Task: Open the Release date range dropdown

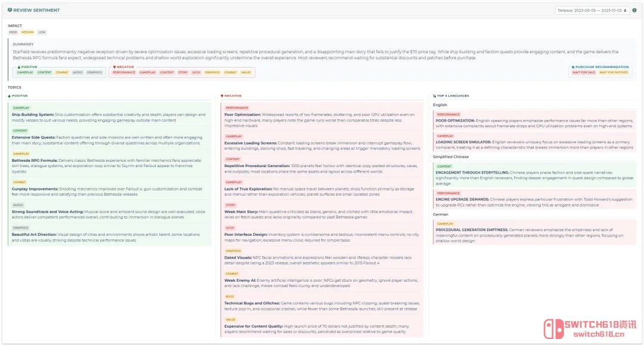Action: [x=592, y=10]
